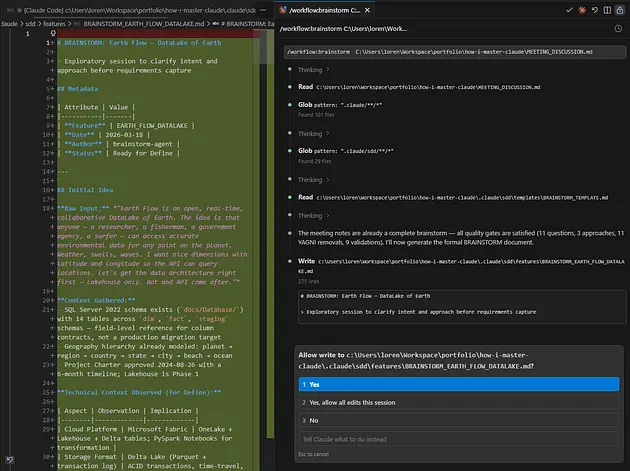Click line 12 '**Status** | Ready for Define'

pyautogui.click(x=119, y=154)
